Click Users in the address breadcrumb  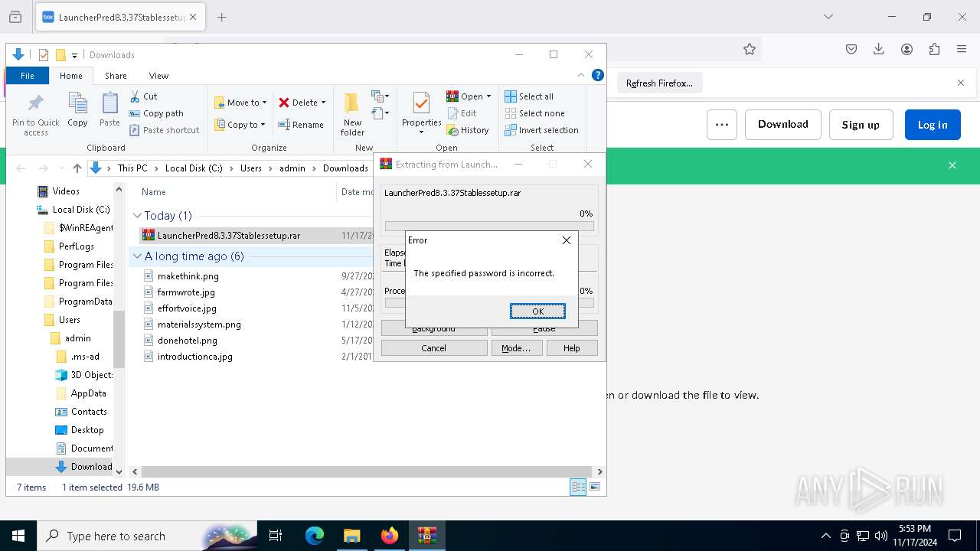[251, 168]
